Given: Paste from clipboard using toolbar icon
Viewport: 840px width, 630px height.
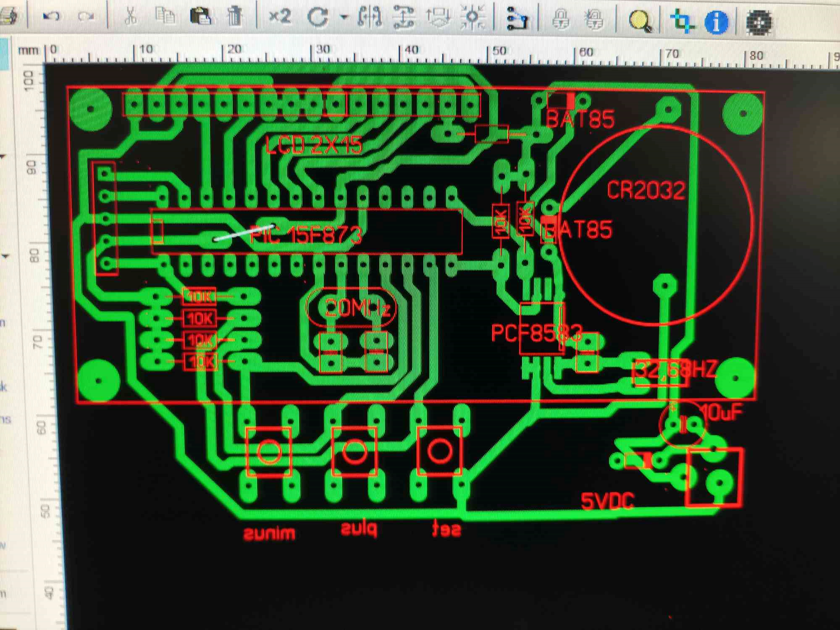Looking at the screenshot, I should pyautogui.click(x=200, y=16).
